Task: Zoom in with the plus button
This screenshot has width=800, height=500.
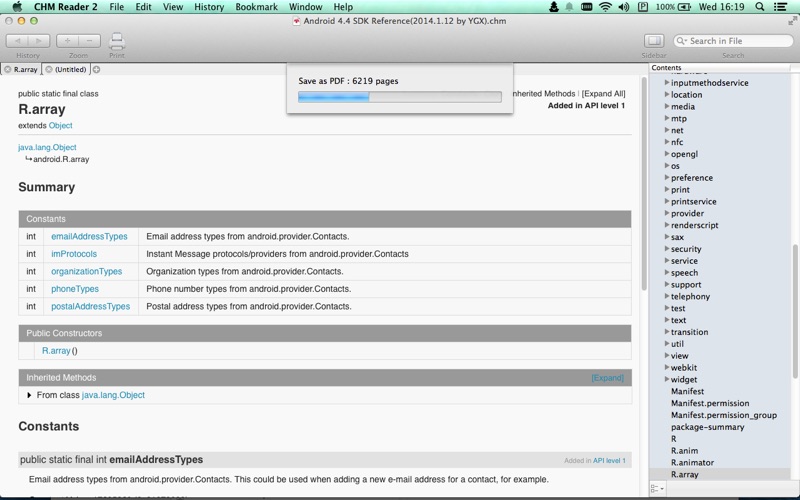Action: coord(67,41)
